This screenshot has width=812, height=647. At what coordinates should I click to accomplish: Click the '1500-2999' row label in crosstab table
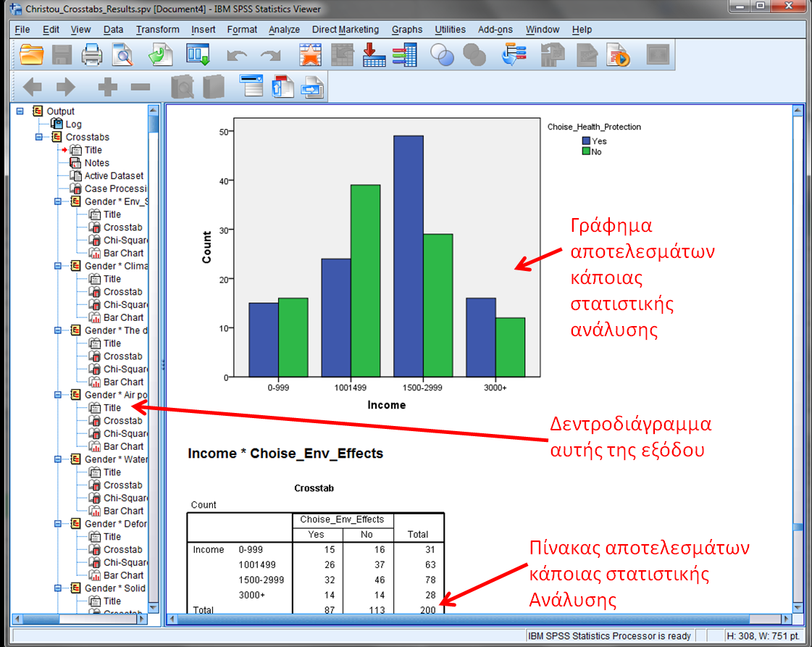tap(261, 580)
